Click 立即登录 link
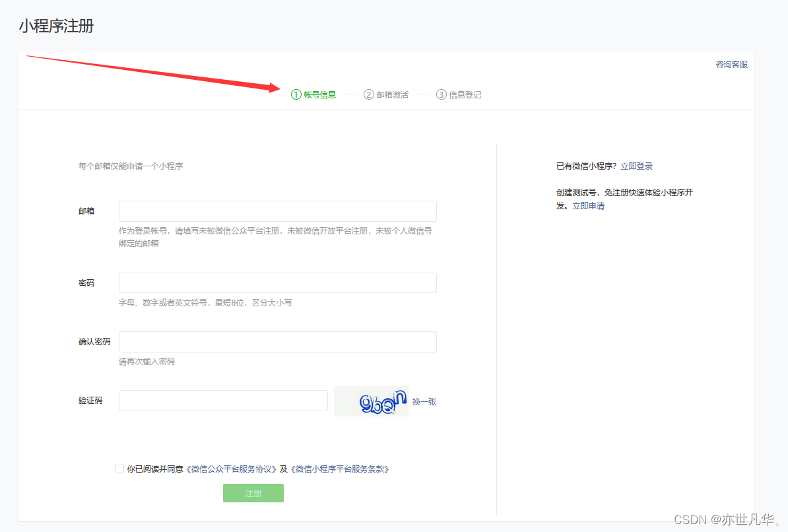This screenshot has width=788, height=532. (x=636, y=166)
